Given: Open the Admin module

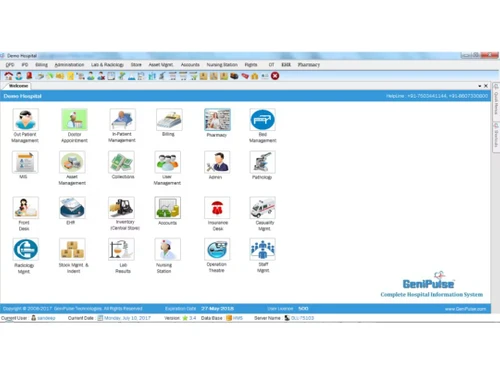Looking at the screenshot, I should tap(217, 162).
